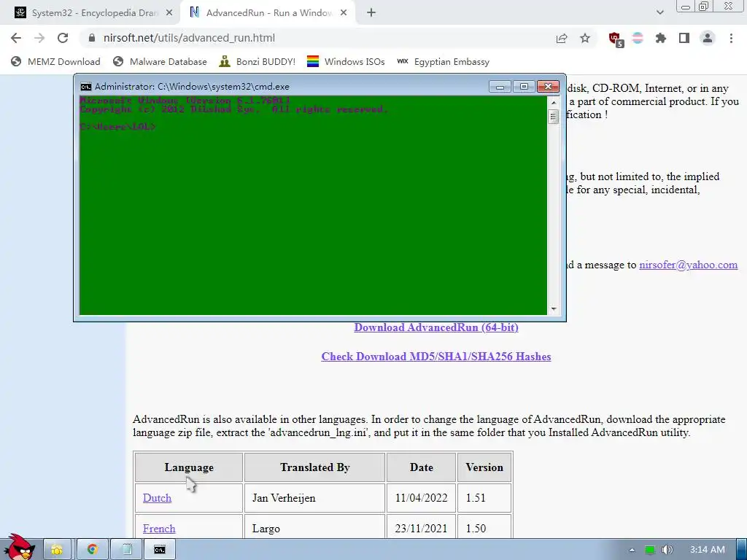This screenshot has height=560, width=747.
Task: Open Check Download MD5/SHA1/SHA256 Hashes link
Action: point(436,357)
